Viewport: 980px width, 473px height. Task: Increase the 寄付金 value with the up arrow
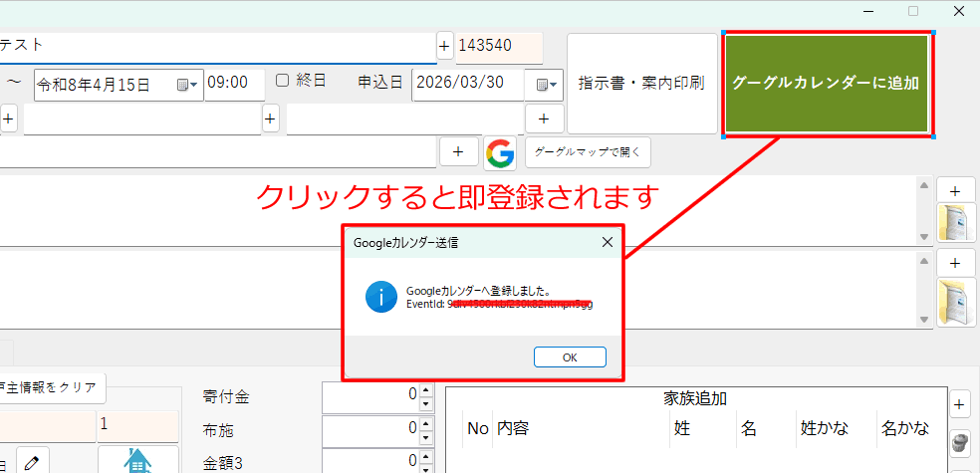pyautogui.click(x=426, y=390)
